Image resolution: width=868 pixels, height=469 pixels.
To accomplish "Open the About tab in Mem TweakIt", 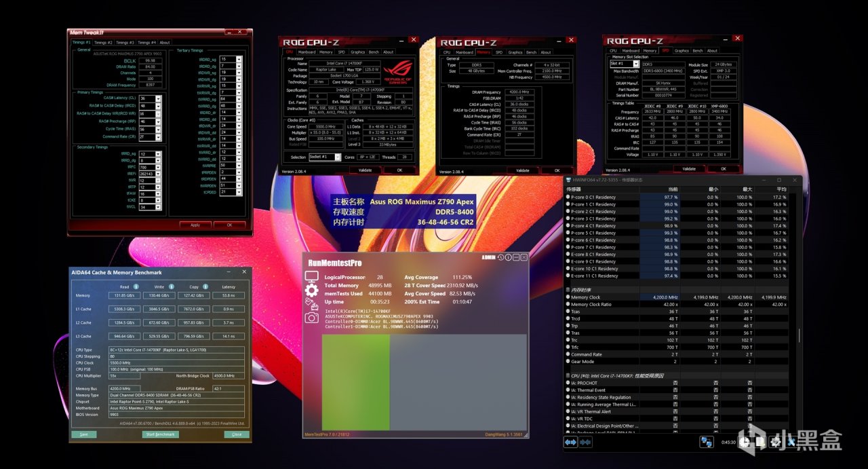I will [x=165, y=42].
